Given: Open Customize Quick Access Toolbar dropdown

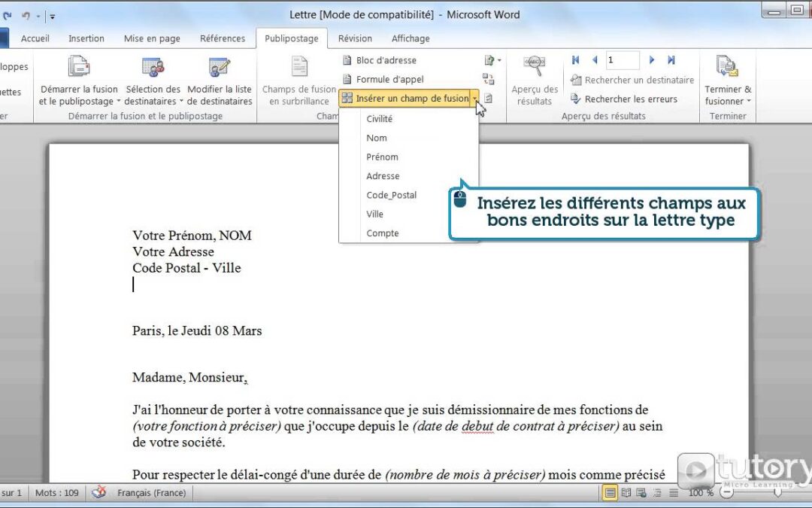Looking at the screenshot, I should click(52, 16).
